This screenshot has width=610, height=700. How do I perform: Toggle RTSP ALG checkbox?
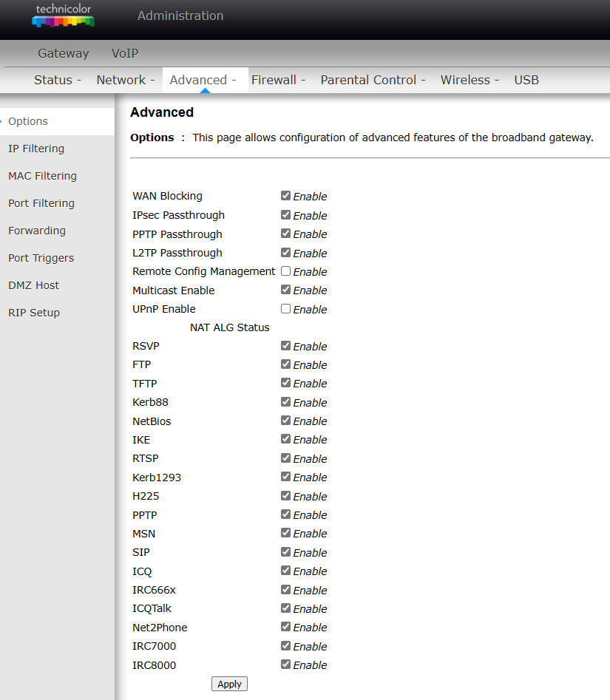[286, 458]
